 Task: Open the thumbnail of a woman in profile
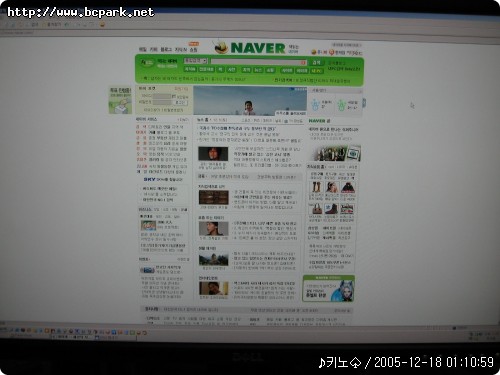click(x=213, y=229)
